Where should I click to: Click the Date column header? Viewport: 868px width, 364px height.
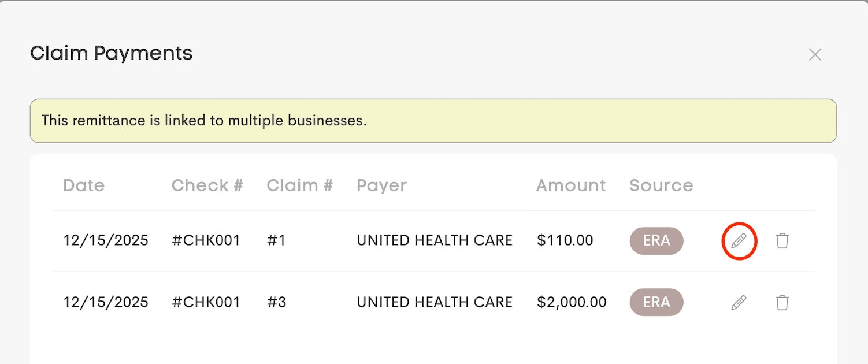[x=84, y=185]
